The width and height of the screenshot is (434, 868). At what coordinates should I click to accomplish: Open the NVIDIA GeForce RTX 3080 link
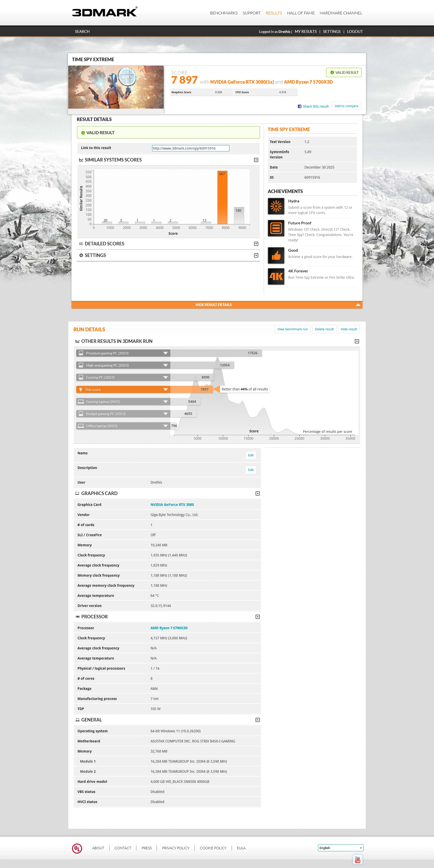coord(172,504)
